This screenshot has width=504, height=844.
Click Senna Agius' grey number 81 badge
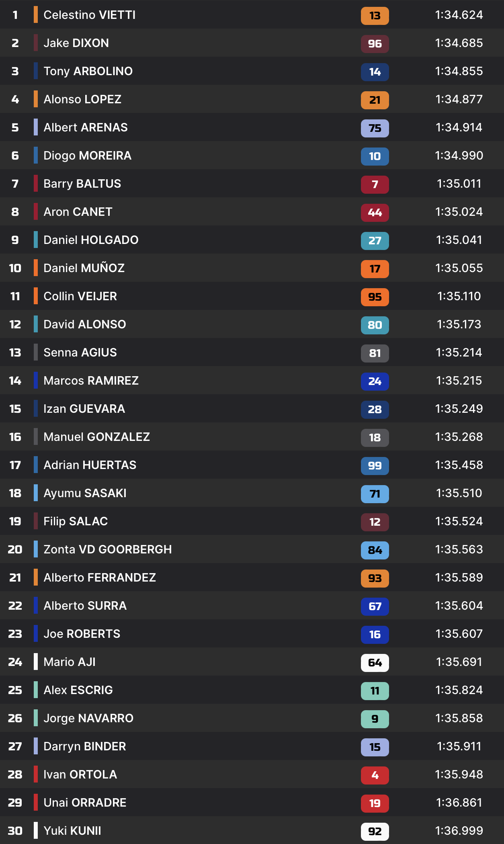375,353
